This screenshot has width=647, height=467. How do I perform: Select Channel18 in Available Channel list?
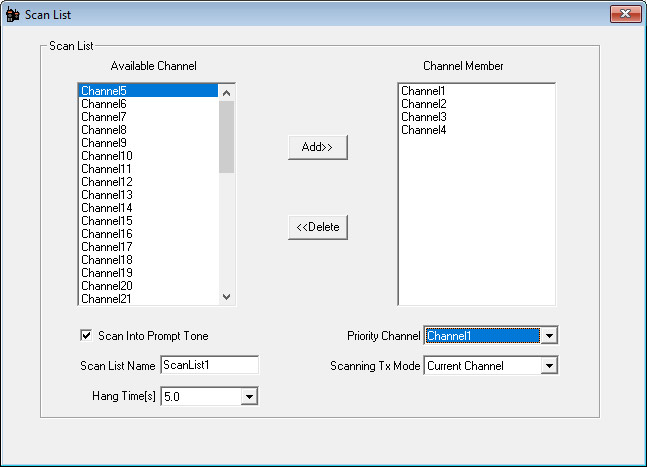(106, 260)
